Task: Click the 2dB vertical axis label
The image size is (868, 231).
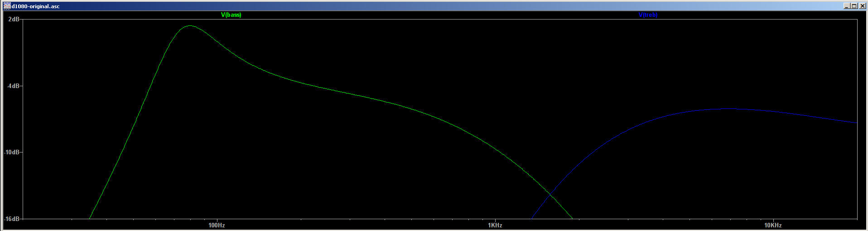Action: tap(14, 20)
